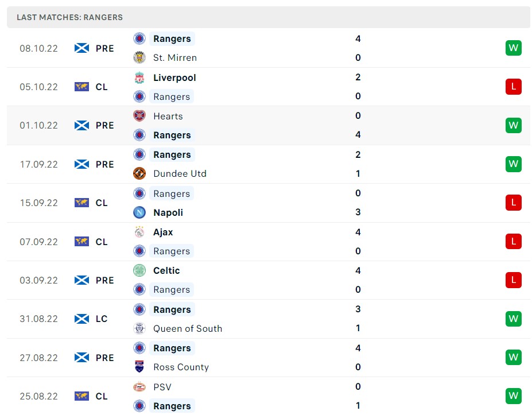532x415 pixels.
Task: Open the Dundee Utd team link
Action: [x=180, y=173]
